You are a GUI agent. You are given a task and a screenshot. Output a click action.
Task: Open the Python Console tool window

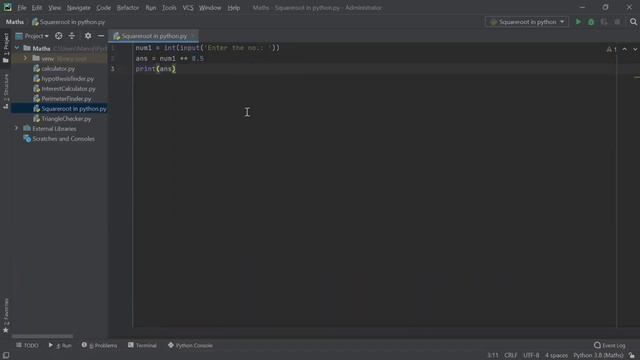(x=190, y=345)
